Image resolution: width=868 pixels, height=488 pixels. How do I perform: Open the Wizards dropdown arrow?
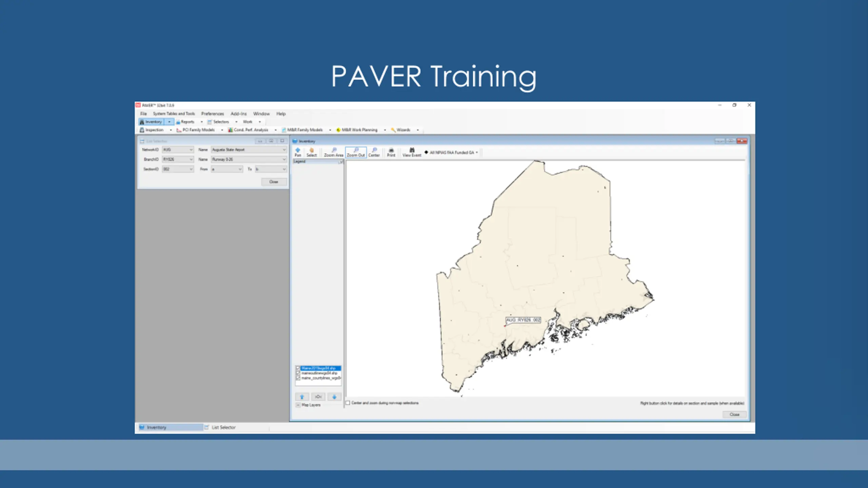418,130
